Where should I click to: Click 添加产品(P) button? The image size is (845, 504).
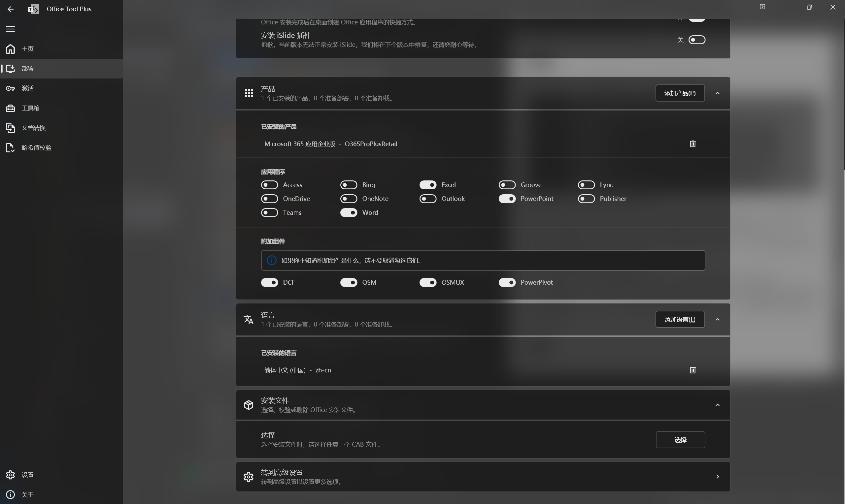point(680,93)
